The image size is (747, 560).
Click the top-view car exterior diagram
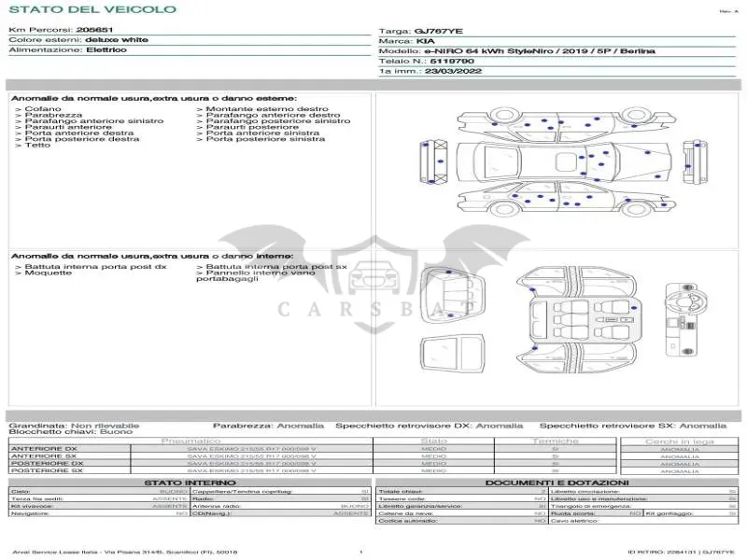[x=564, y=161]
